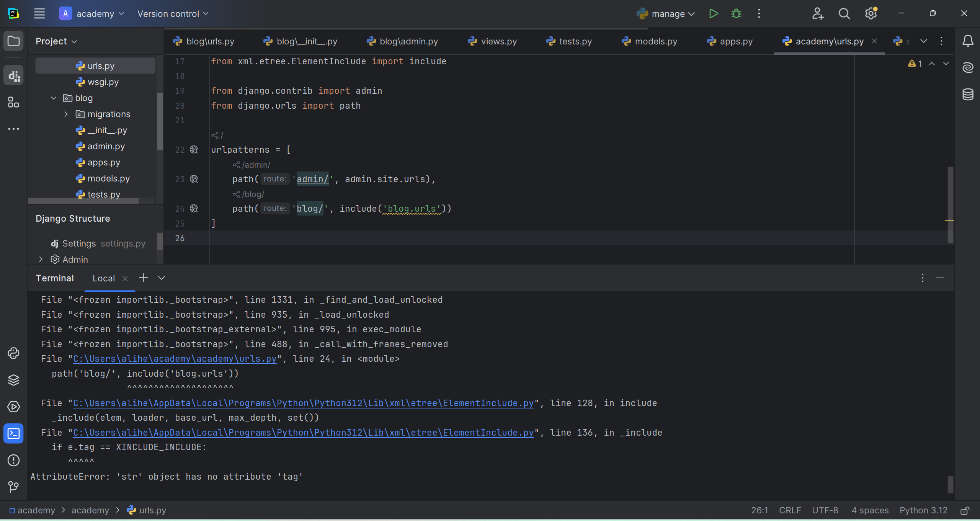Viewport: 980px width, 521px height.
Task: Open IDE settings gear icon
Action: (x=871, y=14)
